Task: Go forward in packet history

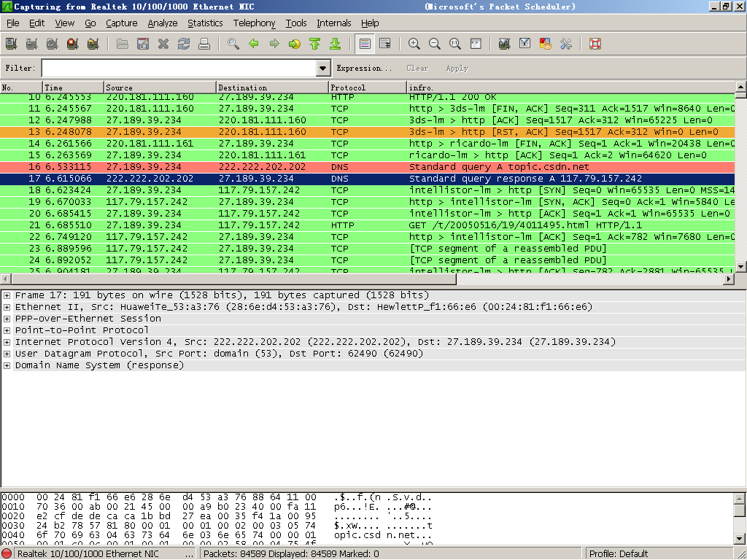Action: pyautogui.click(x=274, y=44)
